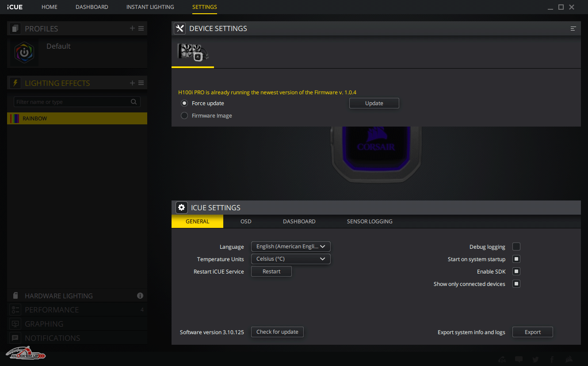Expand the Notifications section
This screenshot has width=588, height=366.
(77, 338)
